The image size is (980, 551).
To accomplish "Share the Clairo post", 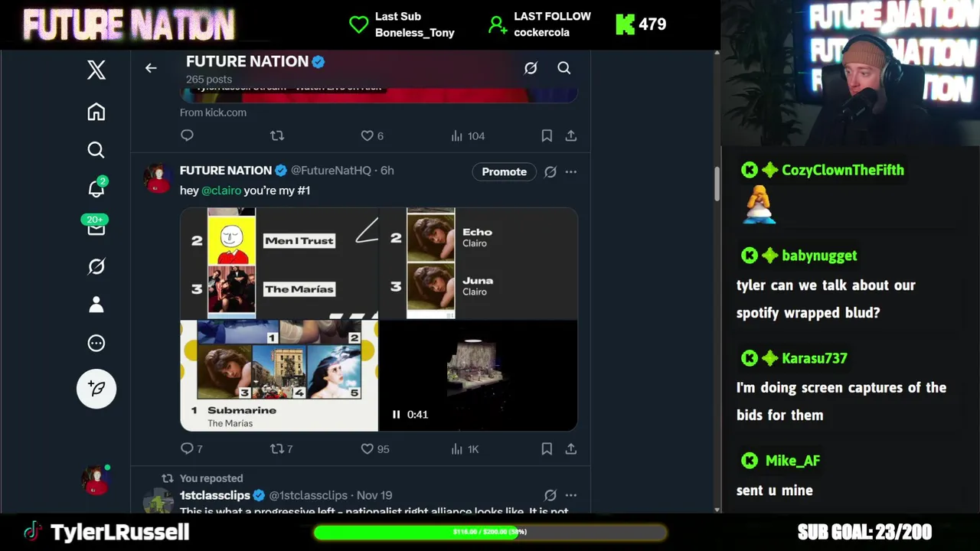I will point(571,449).
